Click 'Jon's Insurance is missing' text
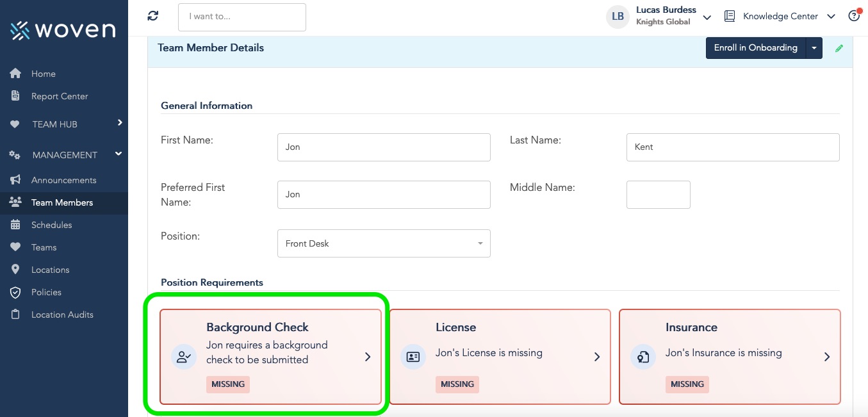Image resolution: width=868 pixels, height=417 pixels. 724,353
